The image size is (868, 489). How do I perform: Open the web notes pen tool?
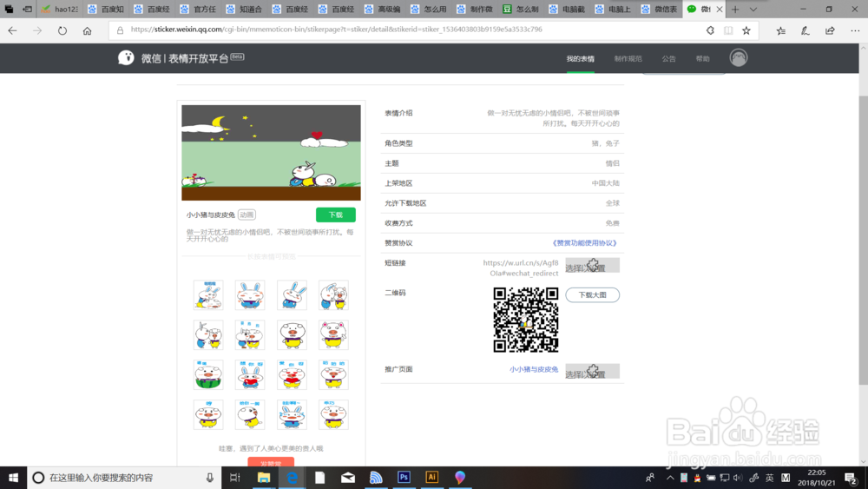(805, 31)
